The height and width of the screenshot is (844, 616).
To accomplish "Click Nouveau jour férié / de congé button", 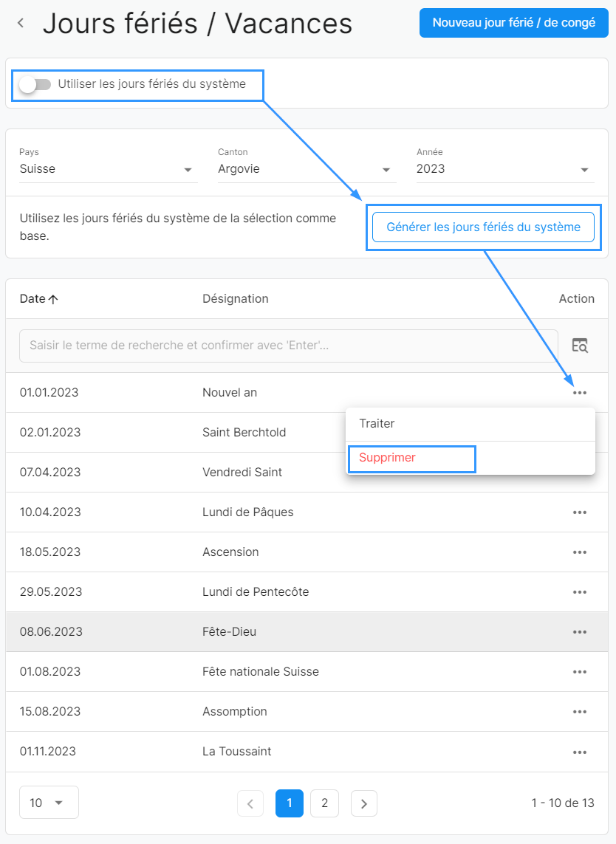I will [513, 23].
